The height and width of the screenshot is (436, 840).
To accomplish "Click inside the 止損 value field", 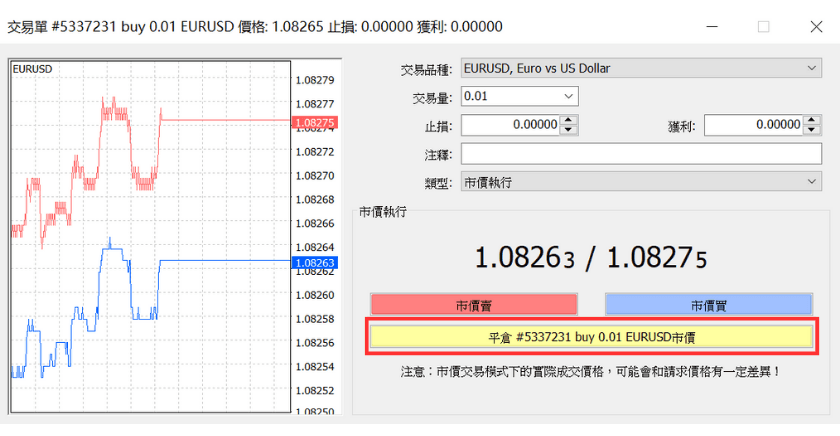I will click(x=510, y=125).
